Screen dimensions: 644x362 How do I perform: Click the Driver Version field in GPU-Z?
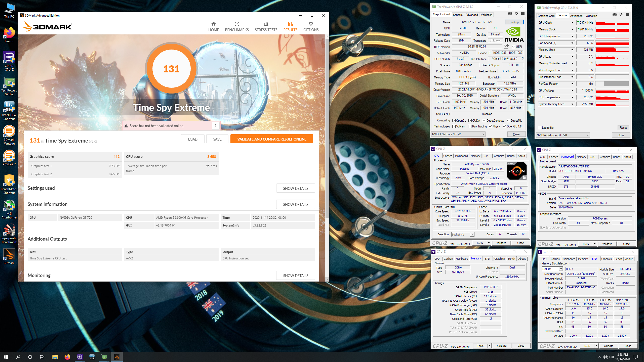[488, 90]
